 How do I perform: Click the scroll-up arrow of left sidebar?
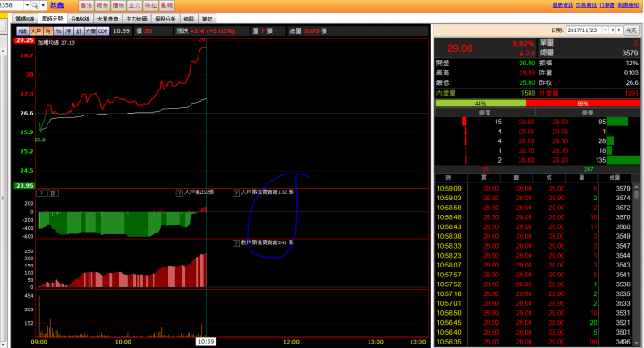tap(3, 51)
